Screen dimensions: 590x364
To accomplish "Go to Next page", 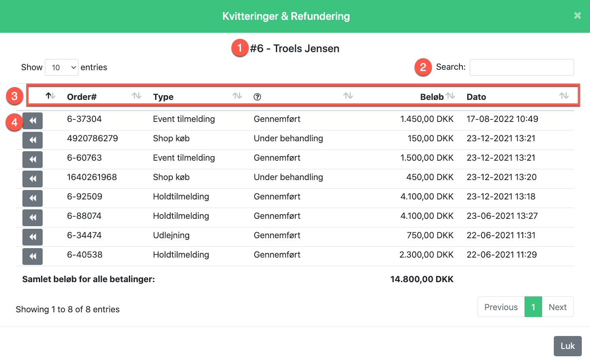I will 558,307.
